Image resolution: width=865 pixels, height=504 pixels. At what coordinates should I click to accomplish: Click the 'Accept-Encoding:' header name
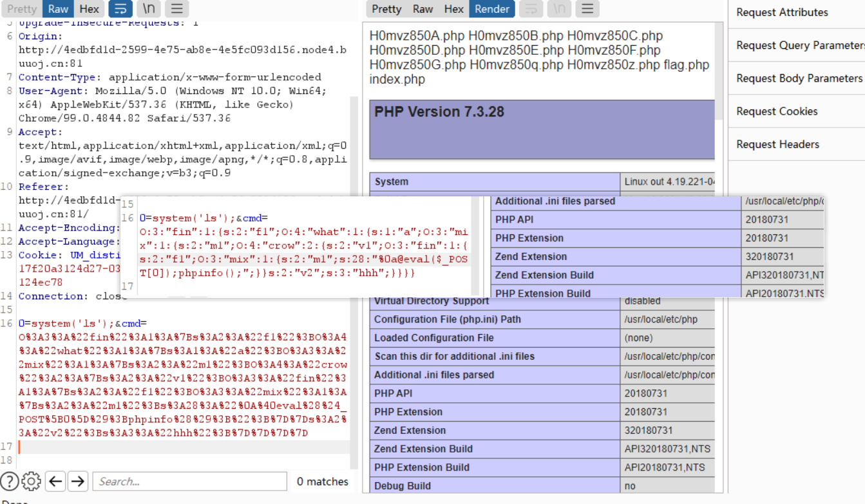click(68, 228)
